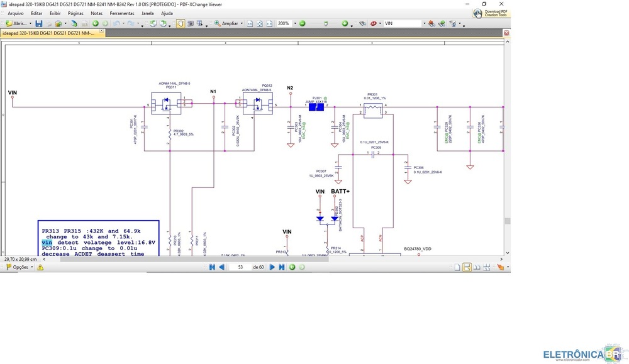Viewport: 629px width, 364px height.
Task: Click the zoom out minus button
Action: 302,23
